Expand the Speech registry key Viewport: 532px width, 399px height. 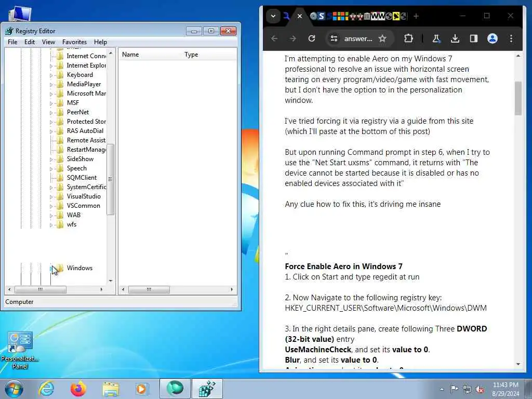[x=51, y=169]
